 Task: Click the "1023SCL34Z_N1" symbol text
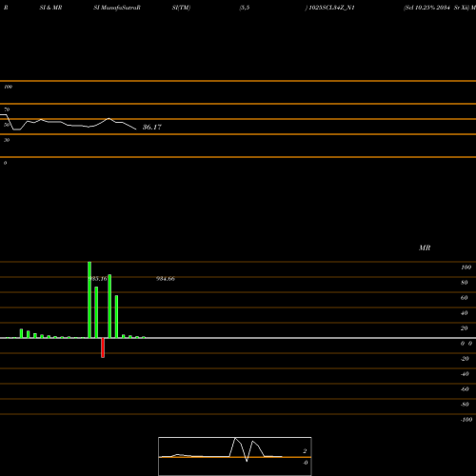point(331,8)
